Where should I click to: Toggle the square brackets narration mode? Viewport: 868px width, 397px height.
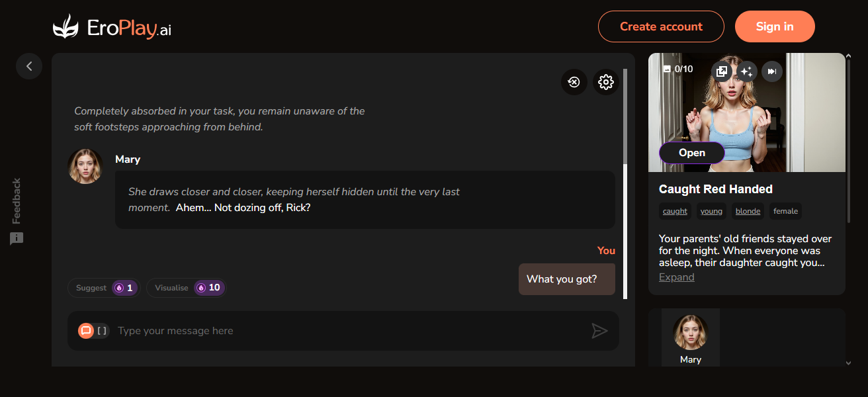[x=102, y=331]
